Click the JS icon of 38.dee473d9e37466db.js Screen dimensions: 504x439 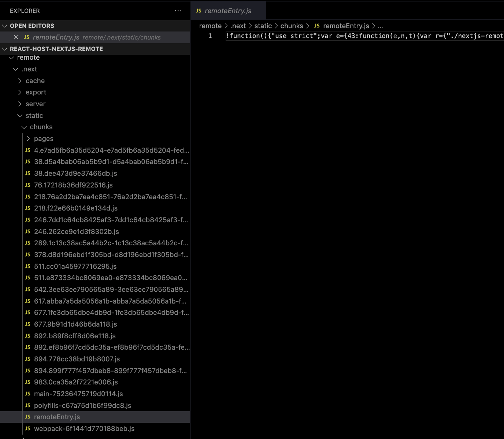click(x=28, y=173)
